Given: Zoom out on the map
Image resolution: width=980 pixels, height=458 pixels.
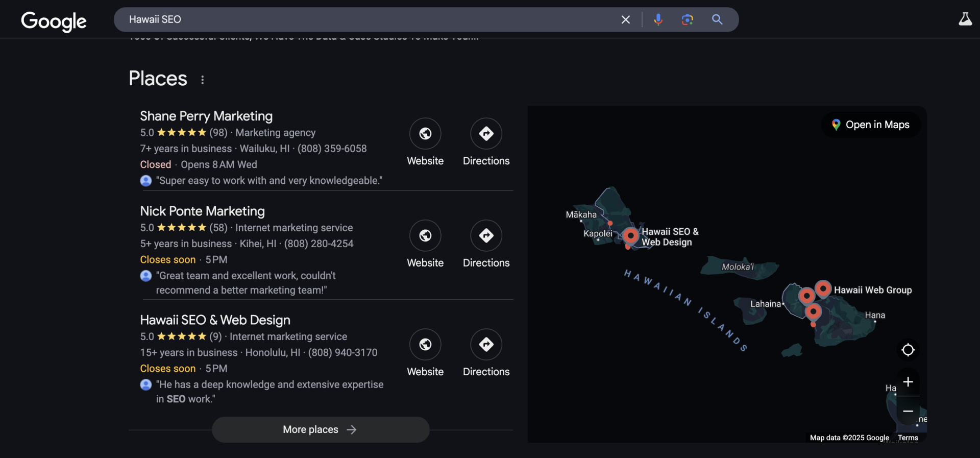Looking at the screenshot, I should click(x=908, y=411).
